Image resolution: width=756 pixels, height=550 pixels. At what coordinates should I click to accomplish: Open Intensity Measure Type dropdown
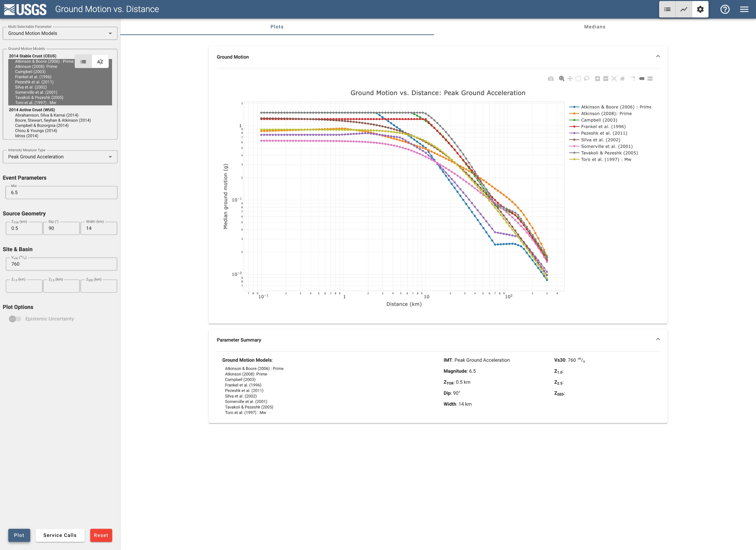pyautogui.click(x=60, y=157)
